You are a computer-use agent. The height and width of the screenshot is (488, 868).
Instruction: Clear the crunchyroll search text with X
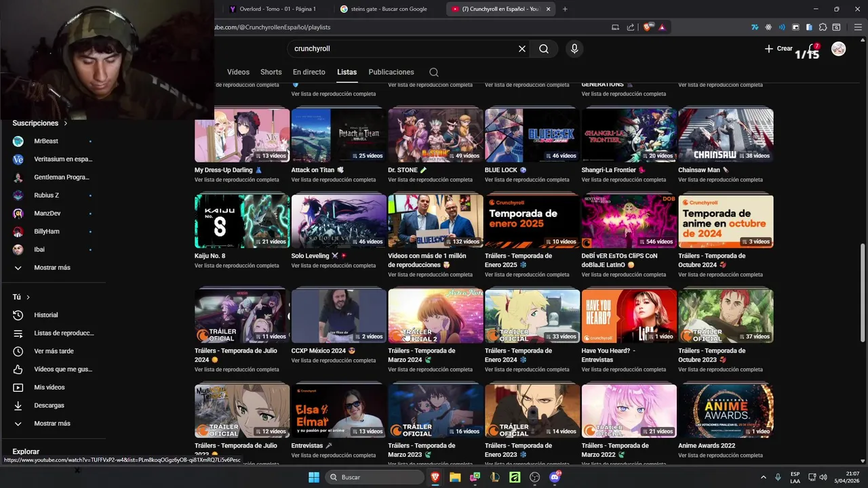522,49
